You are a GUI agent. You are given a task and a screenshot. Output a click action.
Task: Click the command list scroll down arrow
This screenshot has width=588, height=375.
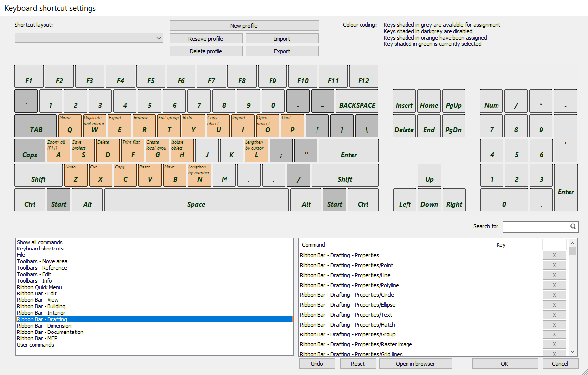[x=572, y=352]
